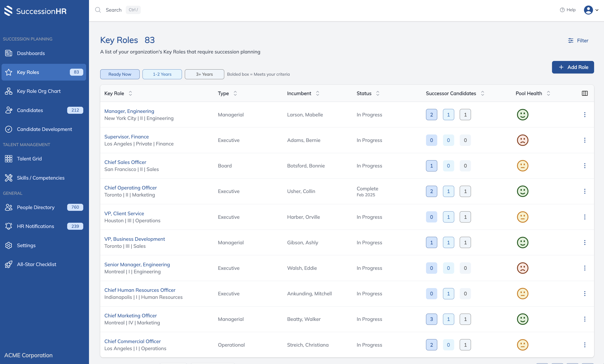The image size is (604, 364).
Task: Sort by the Incumbent column
Action: click(318, 93)
